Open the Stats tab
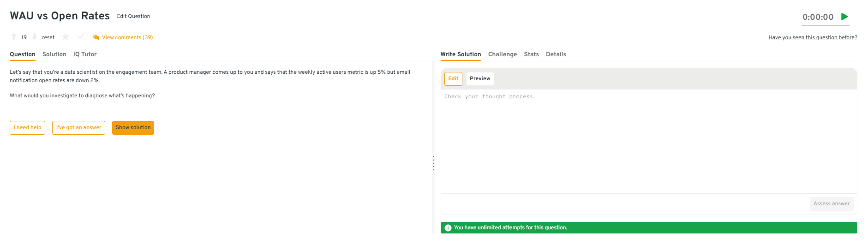The image size is (868, 245). pyautogui.click(x=531, y=54)
